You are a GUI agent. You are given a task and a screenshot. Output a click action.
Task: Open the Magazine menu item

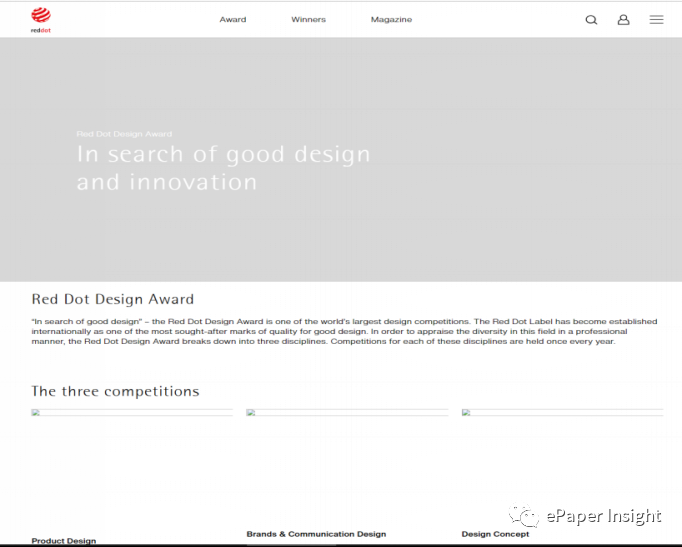(x=391, y=20)
